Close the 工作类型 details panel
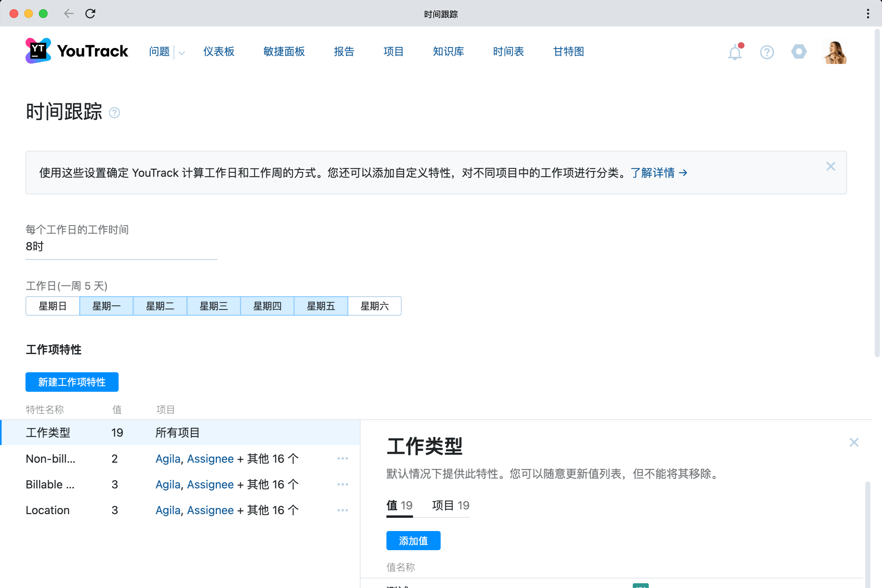Screen dimensions: 882x588 click(853, 442)
